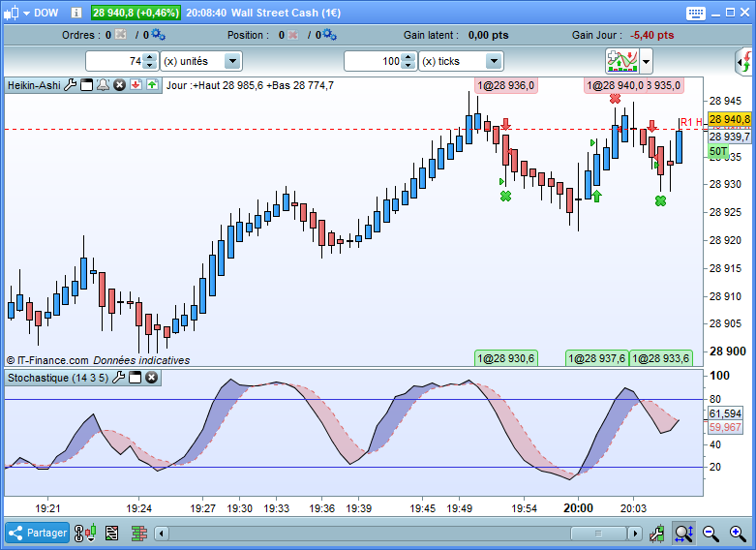
Task: Open the (x) ticks dropdown
Action: (493, 61)
